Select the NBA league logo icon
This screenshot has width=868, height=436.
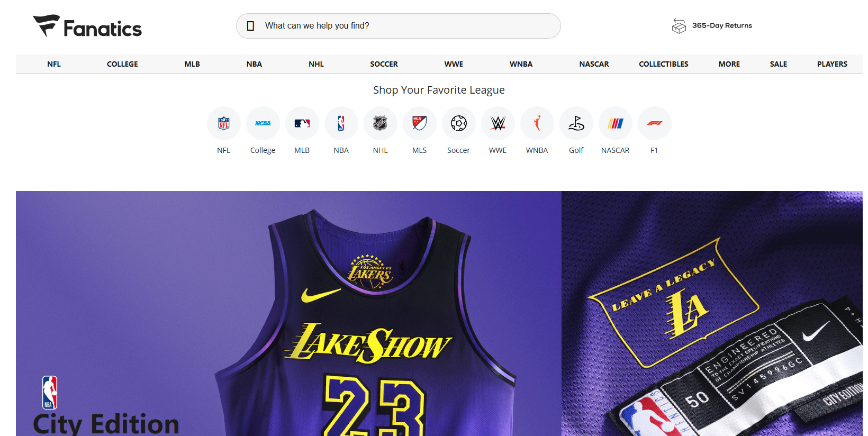tap(341, 123)
